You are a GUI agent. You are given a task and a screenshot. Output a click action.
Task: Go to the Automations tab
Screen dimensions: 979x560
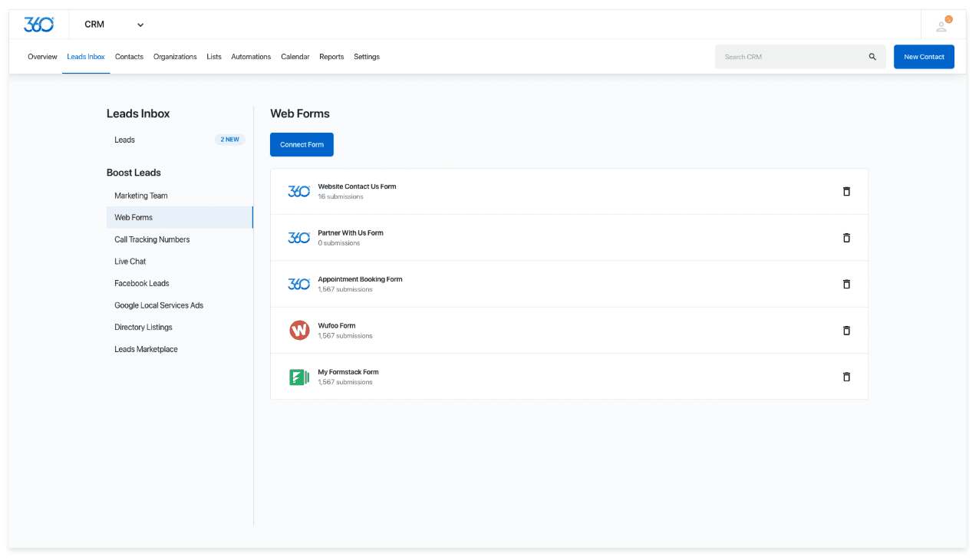pyautogui.click(x=251, y=57)
